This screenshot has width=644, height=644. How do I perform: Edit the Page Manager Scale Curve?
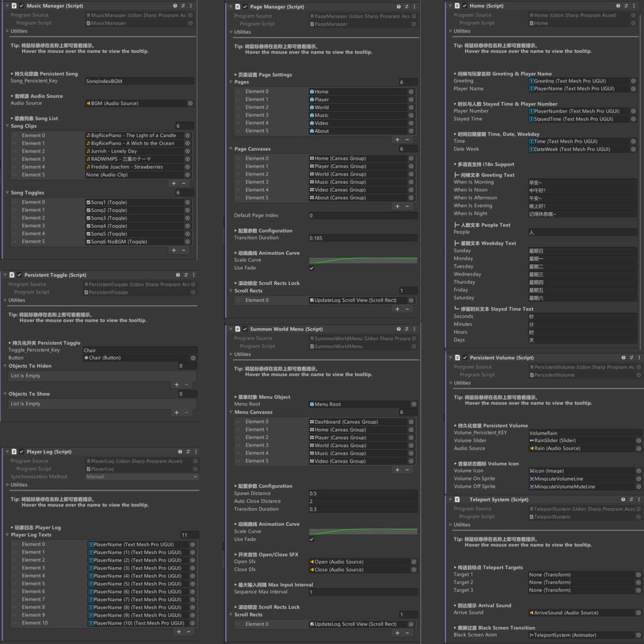pyautogui.click(x=363, y=260)
